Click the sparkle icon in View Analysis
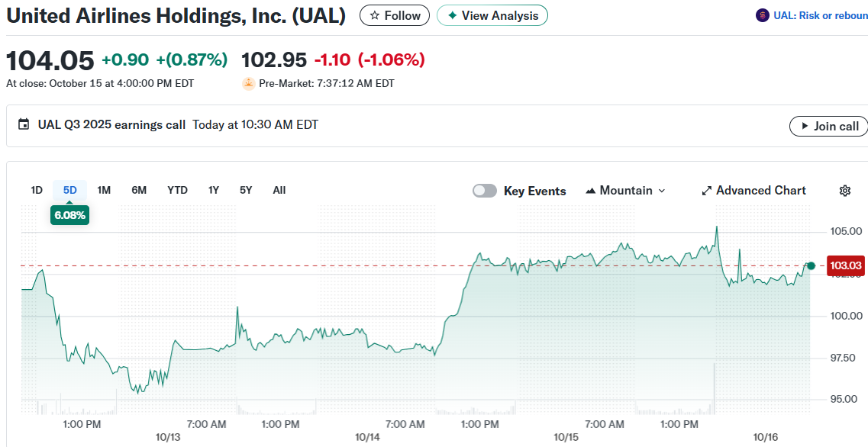This screenshot has height=447, width=868. pyautogui.click(x=453, y=16)
